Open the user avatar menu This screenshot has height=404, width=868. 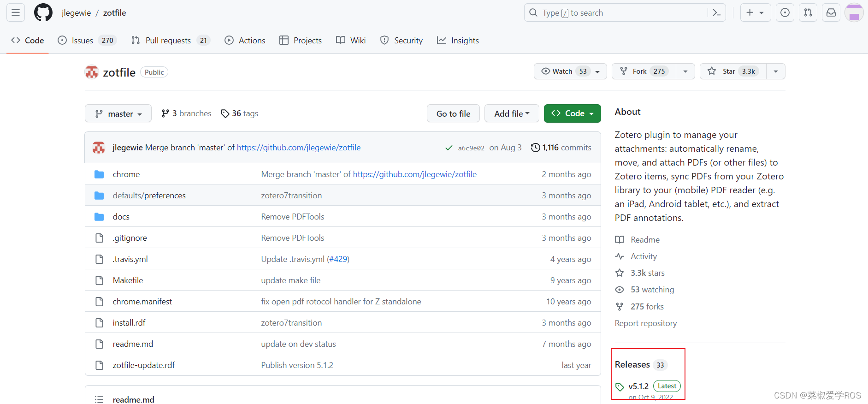click(854, 12)
